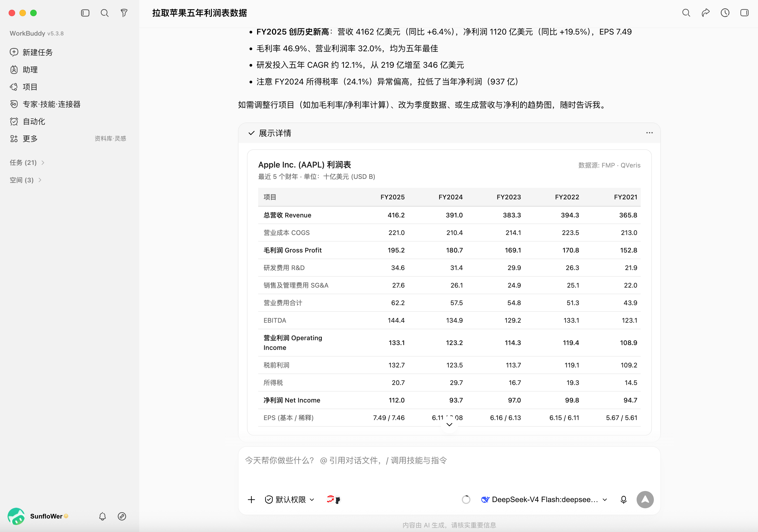Click the conversation title 拉取苹果五年利润表数据

pyautogui.click(x=199, y=13)
